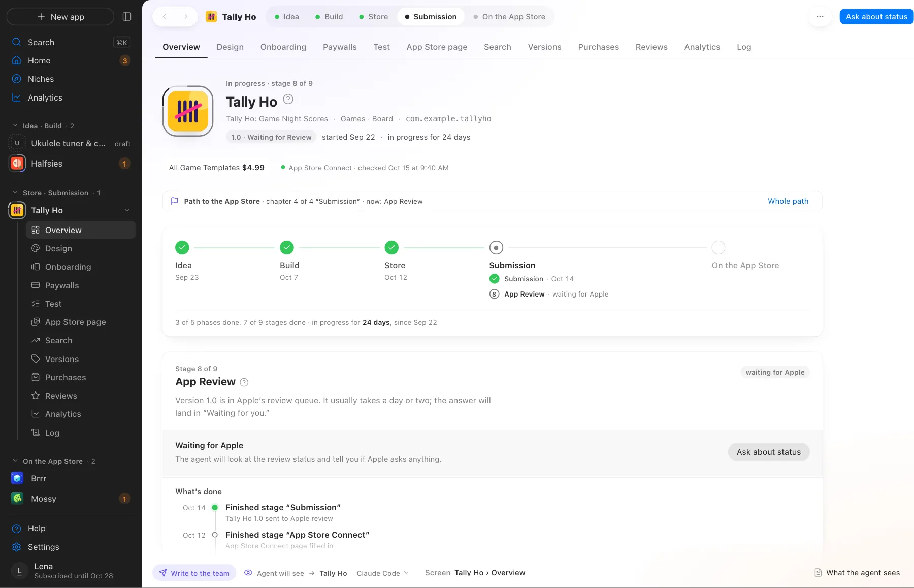Click the Reviews star icon in sidebar
914x588 pixels.
[36, 396]
